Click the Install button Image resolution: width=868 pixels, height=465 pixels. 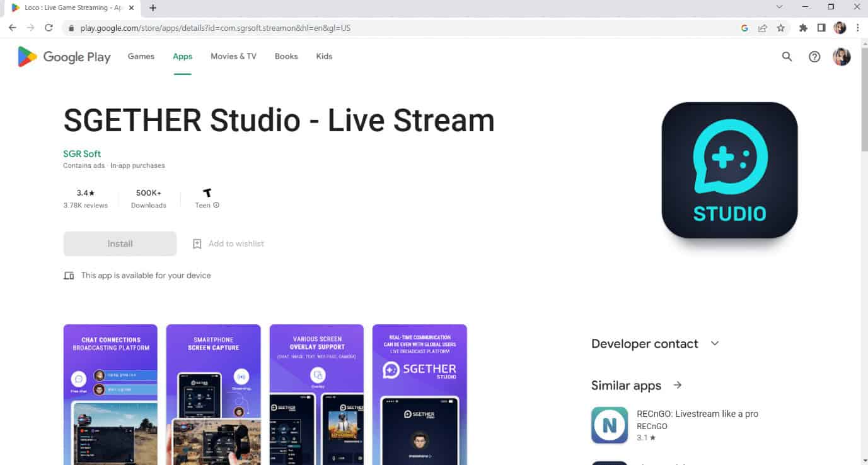coord(119,244)
